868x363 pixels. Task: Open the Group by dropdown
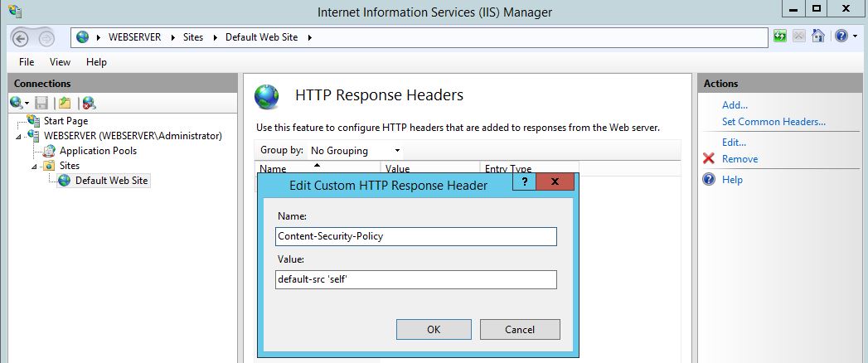[355, 151]
